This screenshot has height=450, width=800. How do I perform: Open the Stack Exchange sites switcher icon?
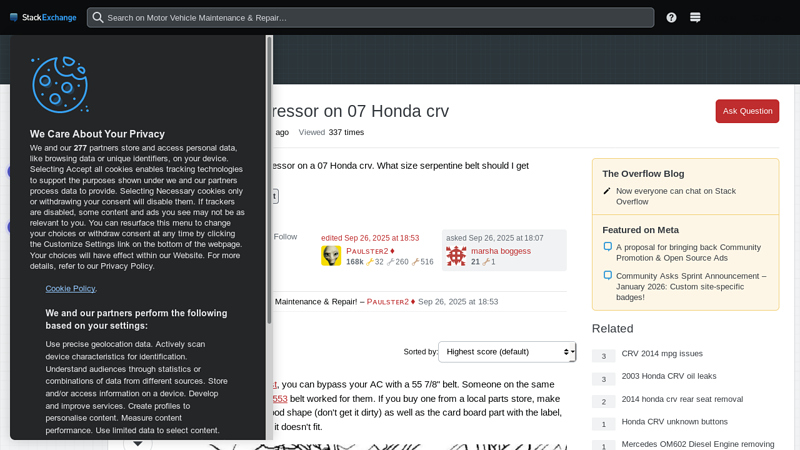[x=695, y=17]
